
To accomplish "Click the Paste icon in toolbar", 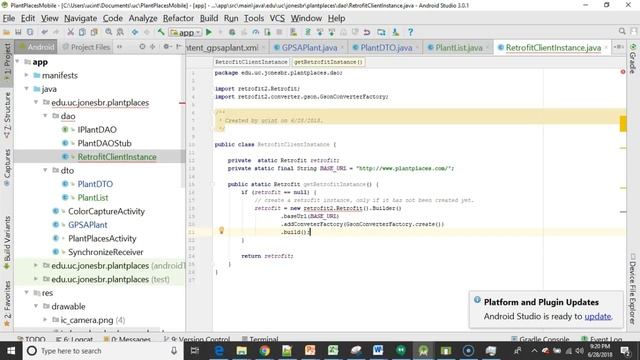I will click(94, 32).
